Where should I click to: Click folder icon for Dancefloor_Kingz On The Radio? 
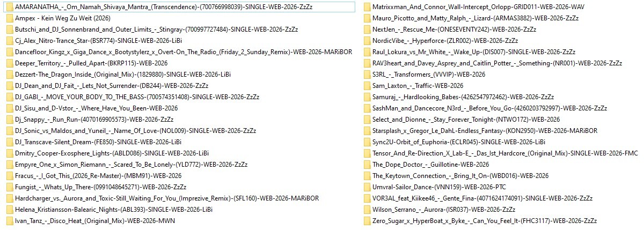coord(10,52)
